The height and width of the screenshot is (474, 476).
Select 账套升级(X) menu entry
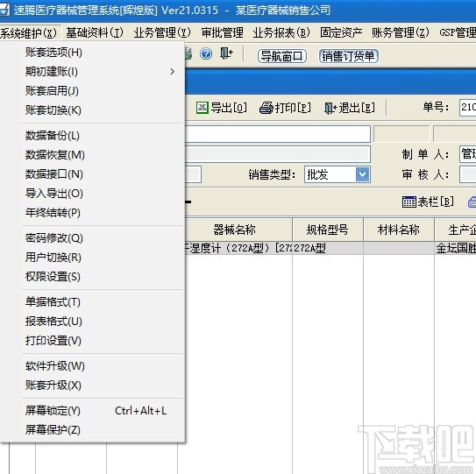pos(93,386)
